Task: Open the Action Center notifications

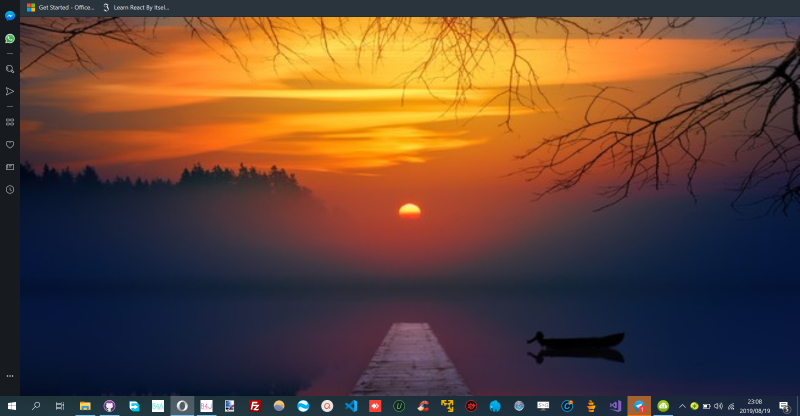Action: 784,406
